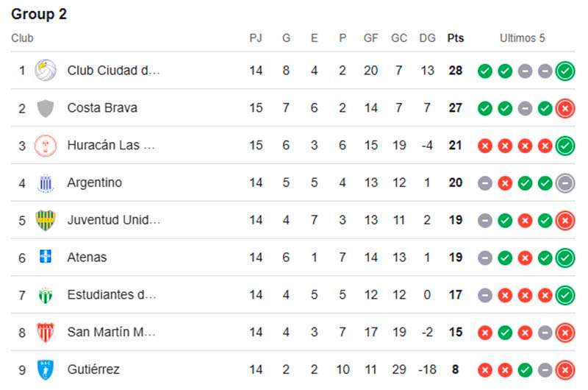Click the Club Ciudad team crest

point(46,70)
